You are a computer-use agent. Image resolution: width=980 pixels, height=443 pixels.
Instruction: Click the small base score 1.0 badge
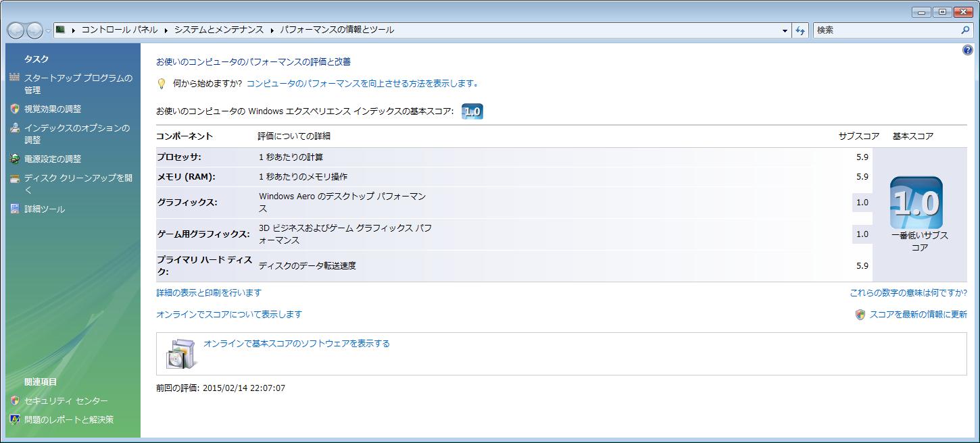472,112
